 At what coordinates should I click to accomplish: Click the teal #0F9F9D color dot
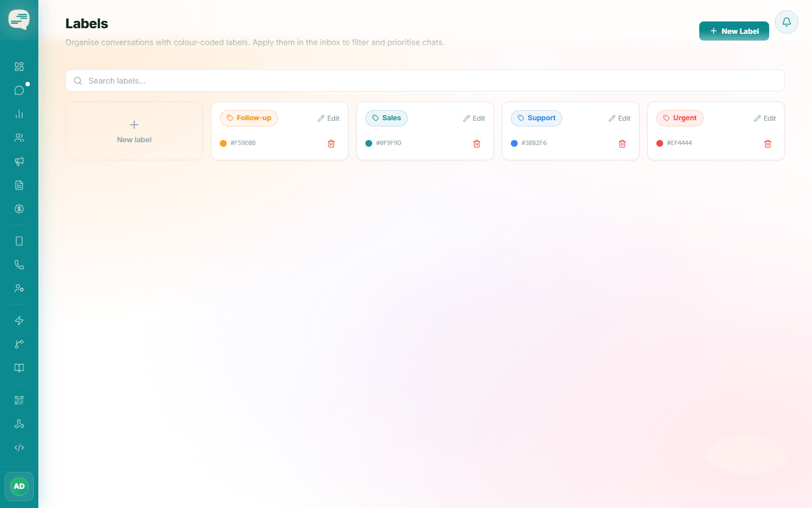click(369, 143)
